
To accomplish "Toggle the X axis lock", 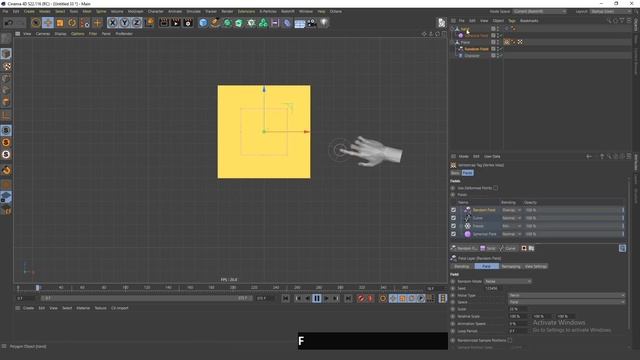I will click(113, 23).
